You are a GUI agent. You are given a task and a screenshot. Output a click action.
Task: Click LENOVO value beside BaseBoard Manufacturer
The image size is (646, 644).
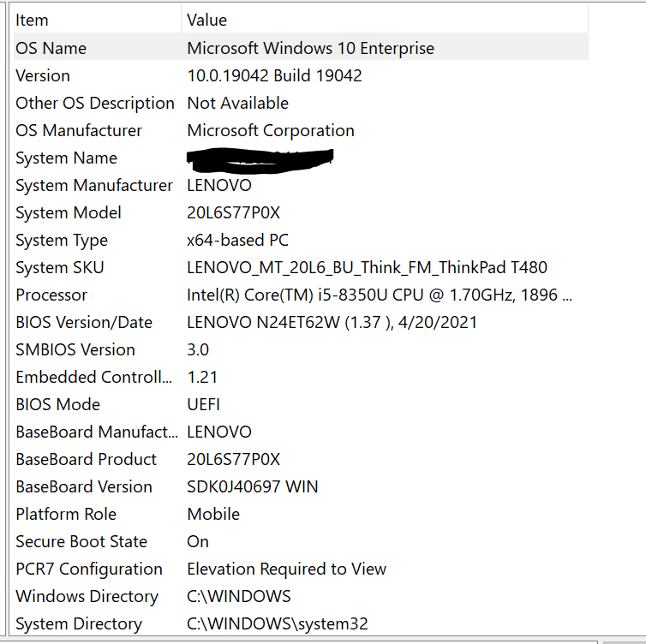tap(219, 432)
